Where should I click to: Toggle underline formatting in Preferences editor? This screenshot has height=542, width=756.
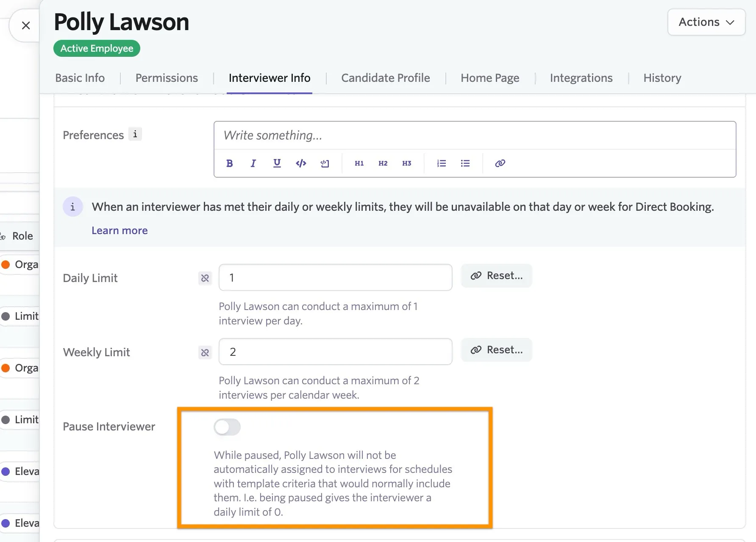point(277,163)
